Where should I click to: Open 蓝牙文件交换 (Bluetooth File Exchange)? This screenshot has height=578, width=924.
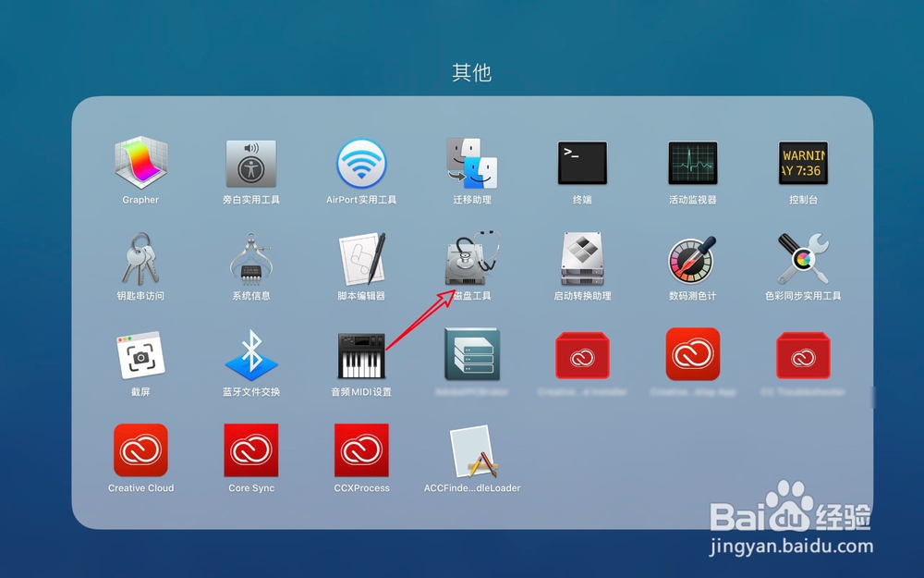pos(250,357)
